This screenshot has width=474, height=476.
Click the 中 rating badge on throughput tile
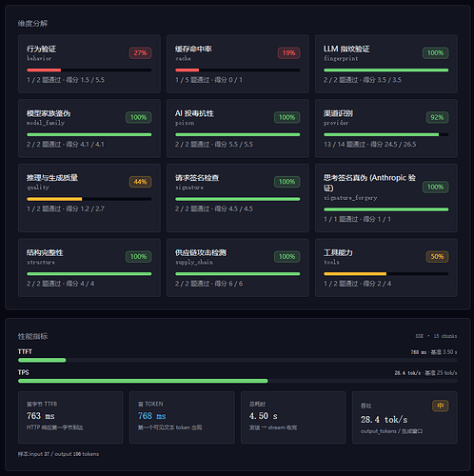(x=441, y=406)
